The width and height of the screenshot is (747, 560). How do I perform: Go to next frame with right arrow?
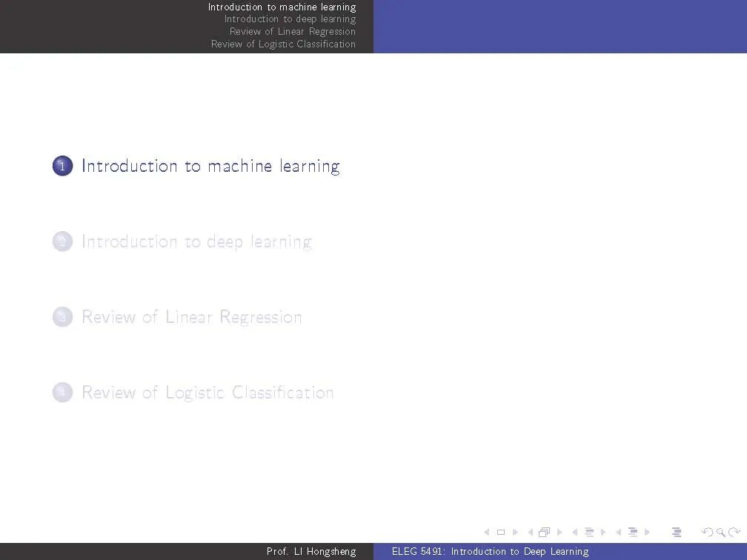click(x=560, y=532)
